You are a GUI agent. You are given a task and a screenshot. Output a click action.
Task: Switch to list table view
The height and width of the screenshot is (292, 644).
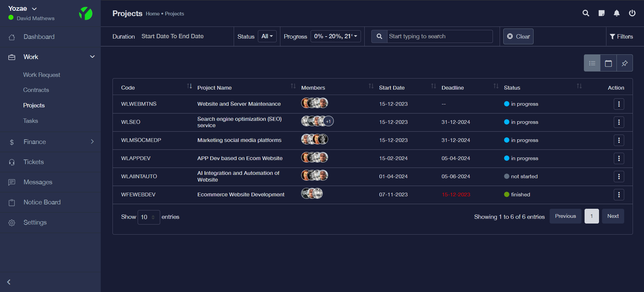(592, 63)
